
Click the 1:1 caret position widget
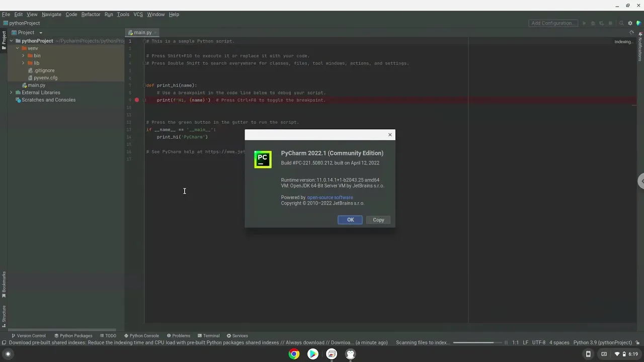point(515,343)
